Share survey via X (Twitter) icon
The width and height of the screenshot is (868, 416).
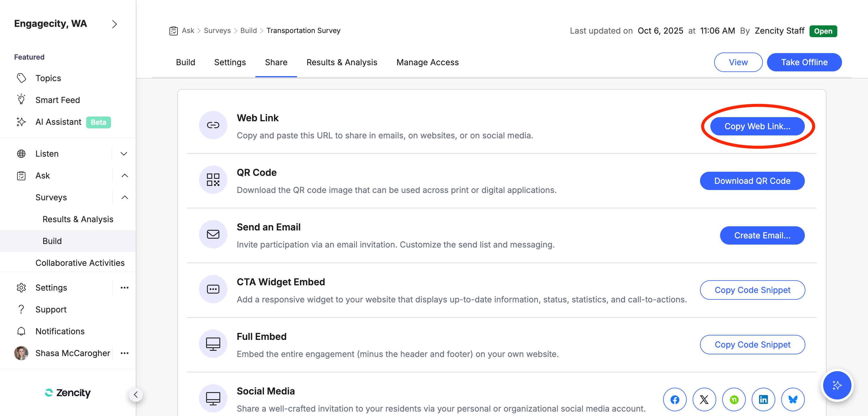[704, 399]
